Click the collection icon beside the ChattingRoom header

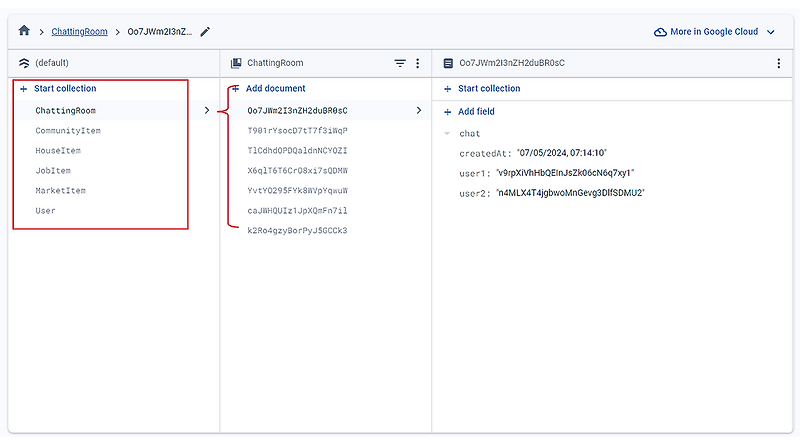point(236,63)
